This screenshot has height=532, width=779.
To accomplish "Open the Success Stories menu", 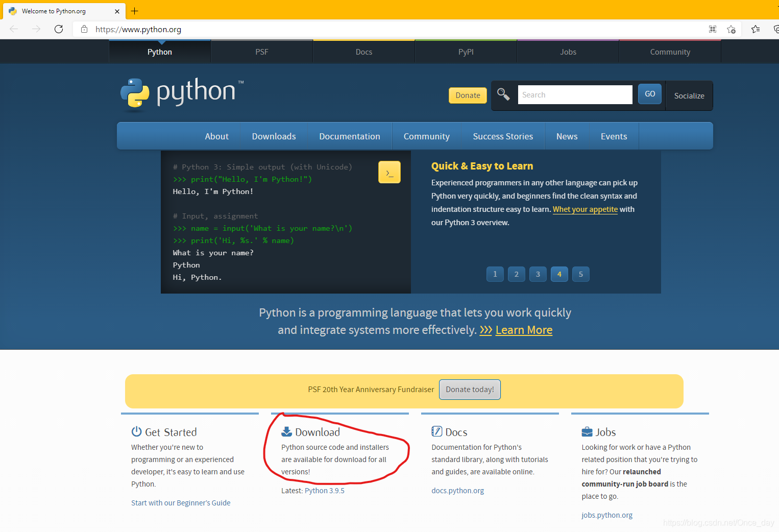I will pos(503,136).
